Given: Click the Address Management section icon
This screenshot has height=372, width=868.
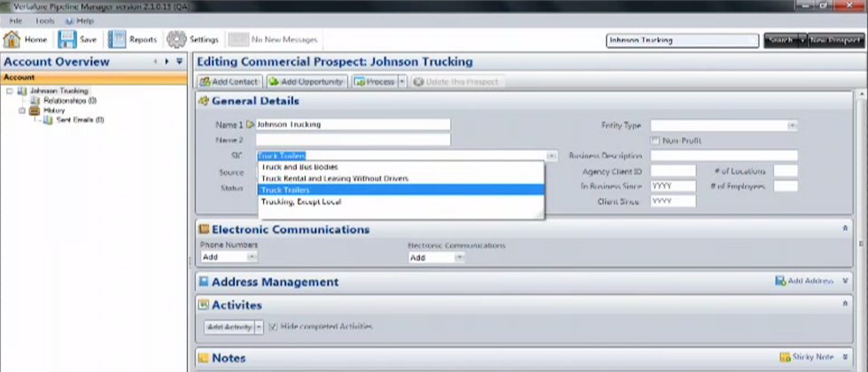Looking at the screenshot, I should coord(203,282).
